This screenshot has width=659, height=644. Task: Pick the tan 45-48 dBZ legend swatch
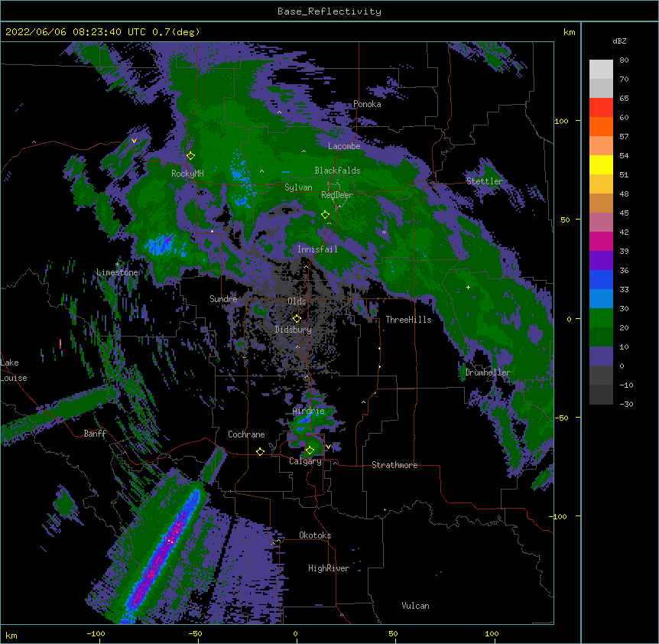coord(601,203)
